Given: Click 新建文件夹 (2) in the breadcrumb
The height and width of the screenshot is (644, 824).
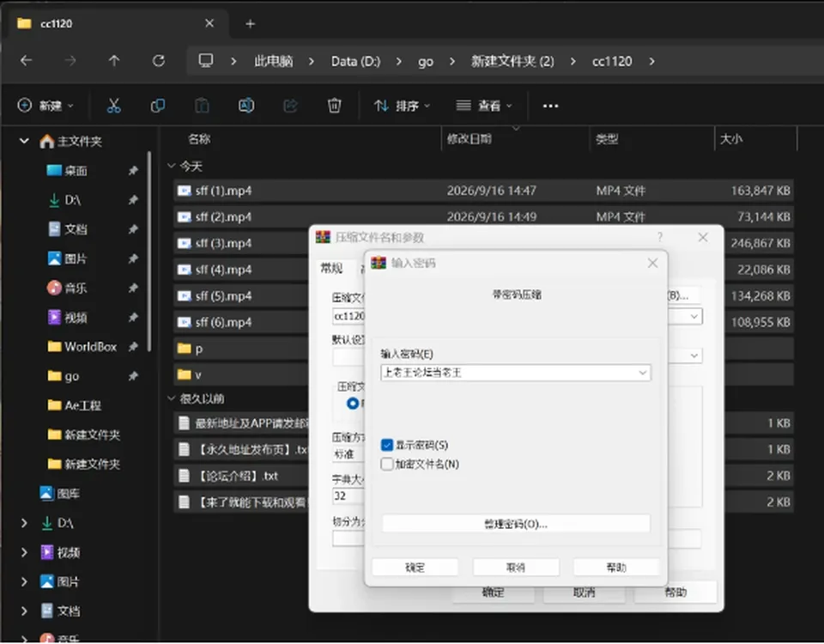Looking at the screenshot, I should click(512, 61).
